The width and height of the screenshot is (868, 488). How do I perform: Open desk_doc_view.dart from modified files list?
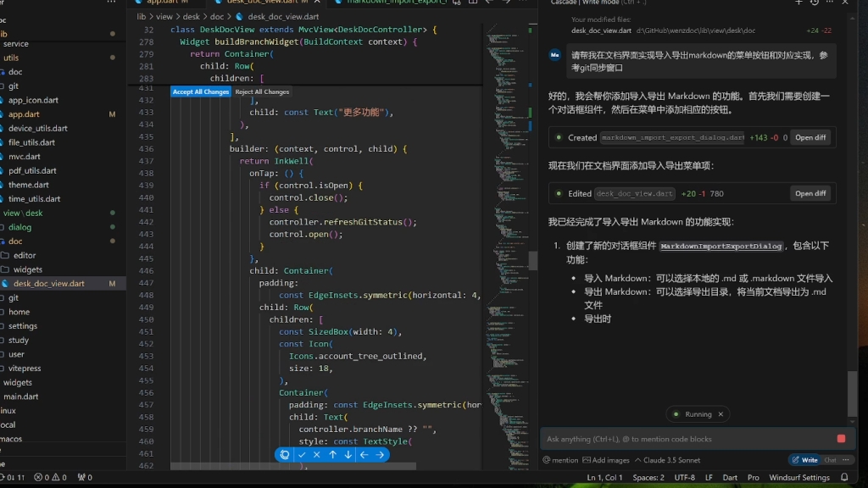tap(601, 30)
